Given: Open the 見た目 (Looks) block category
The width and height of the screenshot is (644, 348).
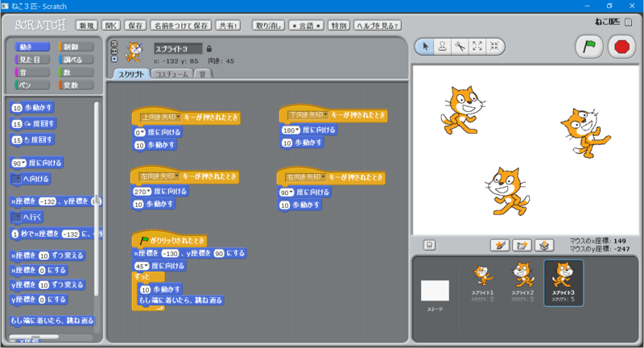Looking at the screenshot, I should [x=32, y=60].
